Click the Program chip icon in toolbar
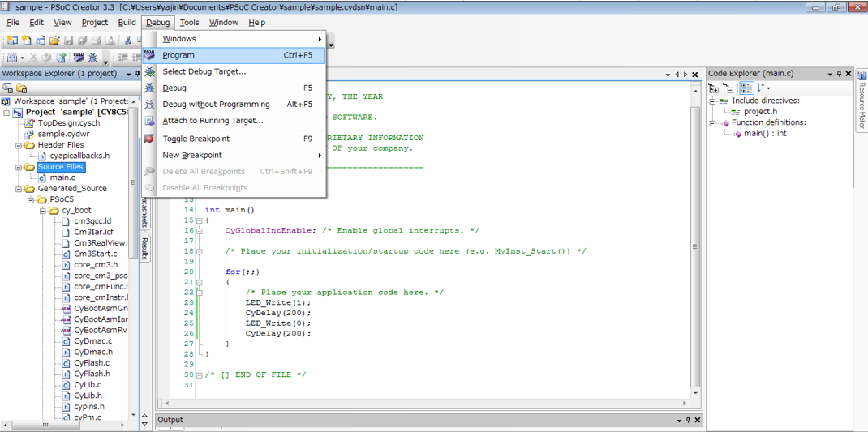Screen dimensions: 868x432 79,57
